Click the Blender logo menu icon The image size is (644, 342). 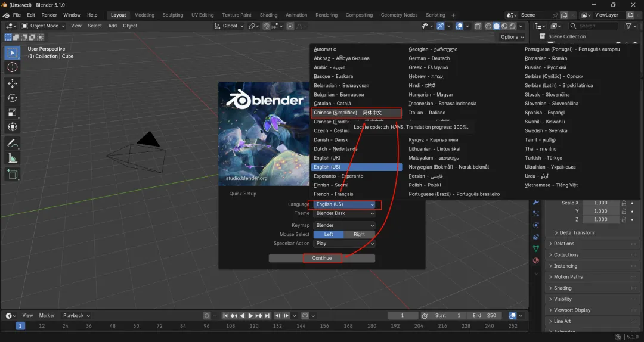(6, 15)
